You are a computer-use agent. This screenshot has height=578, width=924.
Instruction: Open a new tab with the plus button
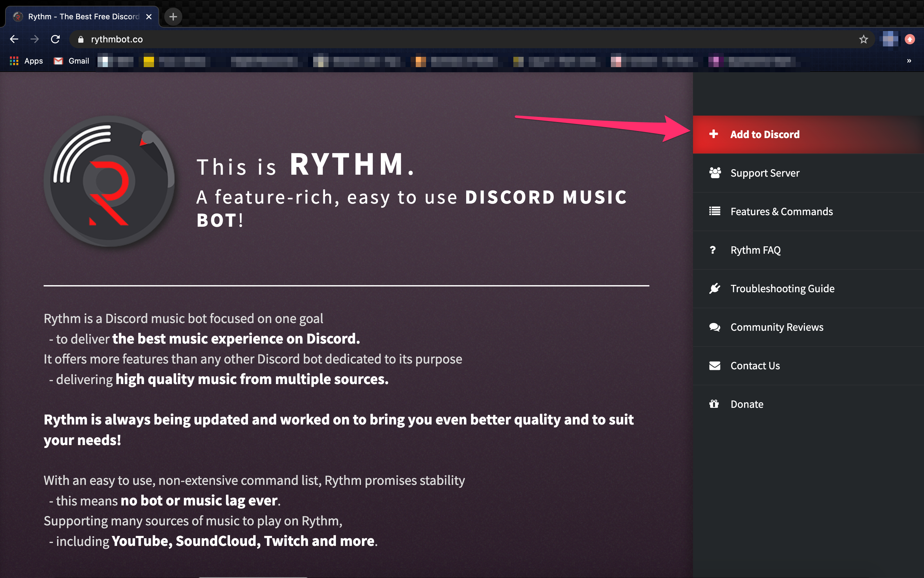173,16
